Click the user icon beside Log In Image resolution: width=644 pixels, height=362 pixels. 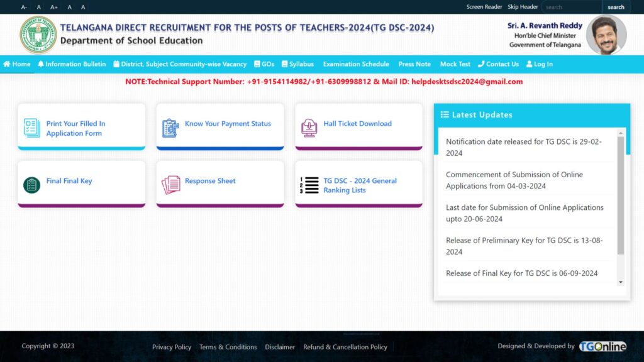(x=530, y=64)
